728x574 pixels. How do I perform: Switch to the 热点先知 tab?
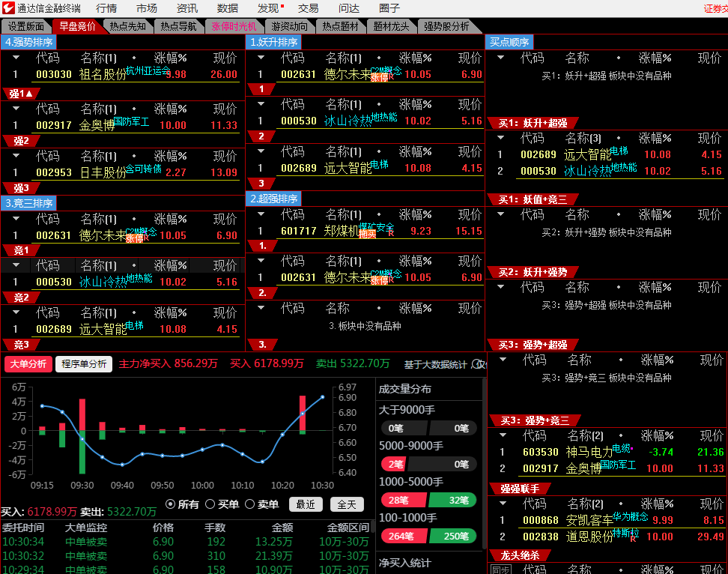(x=127, y=26)
